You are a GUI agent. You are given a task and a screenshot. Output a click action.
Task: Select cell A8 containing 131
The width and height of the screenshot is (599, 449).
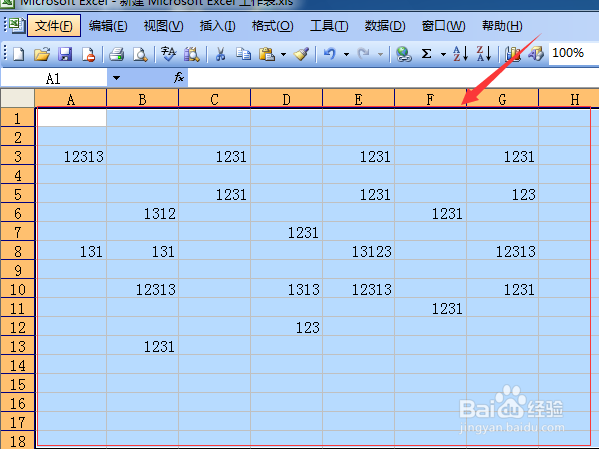[71, 251]
